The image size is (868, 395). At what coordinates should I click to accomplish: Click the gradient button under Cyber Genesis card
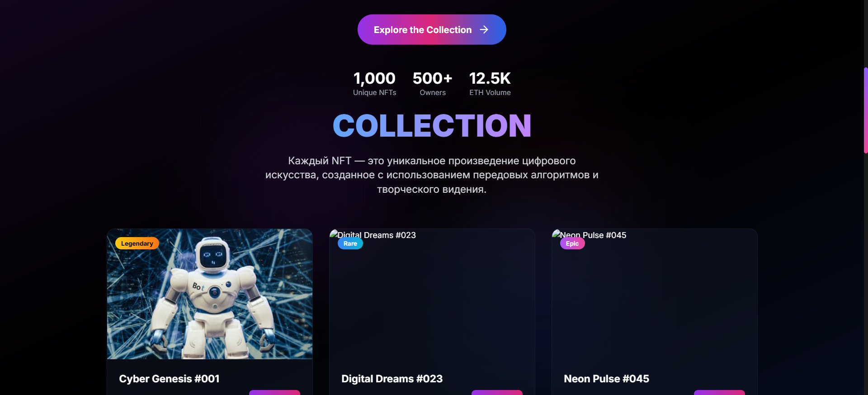[274, 392]
